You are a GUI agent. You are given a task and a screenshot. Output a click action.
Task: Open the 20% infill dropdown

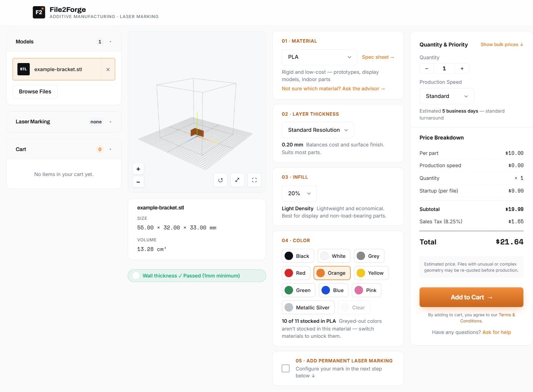coord(299,194)
